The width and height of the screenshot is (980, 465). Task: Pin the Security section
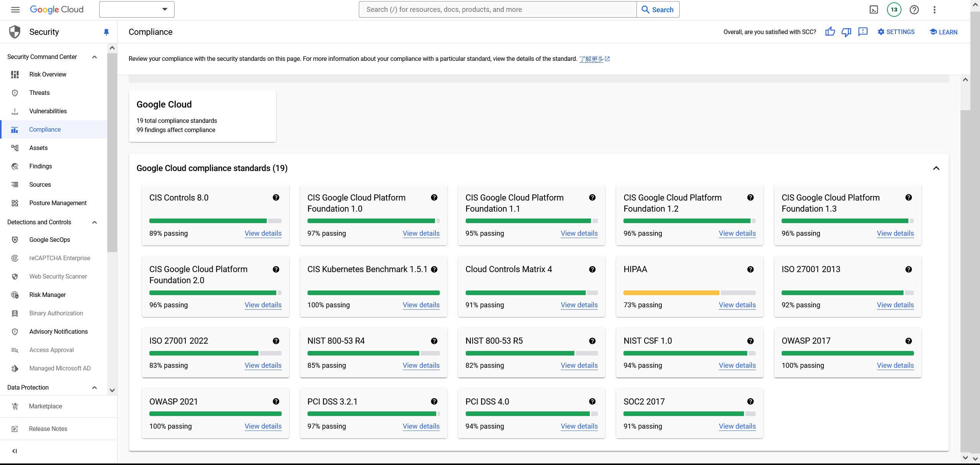[106, 32]
